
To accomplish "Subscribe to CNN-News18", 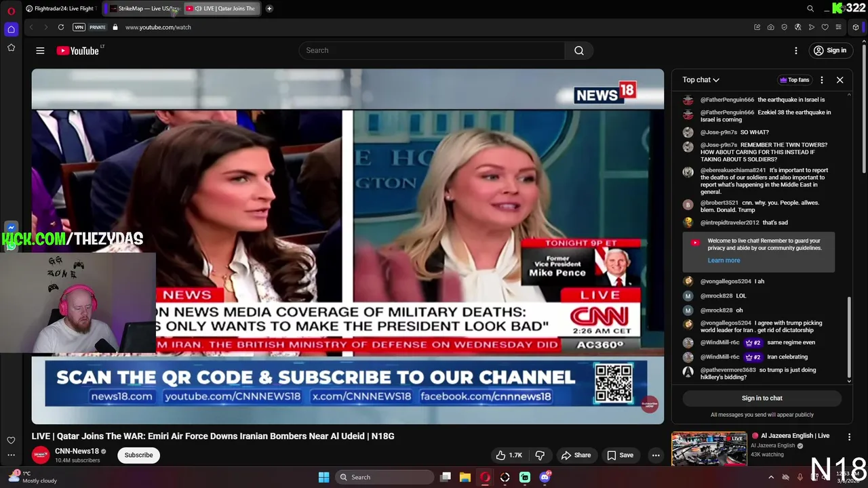I will pyautogui.click(x=138, y=455).
